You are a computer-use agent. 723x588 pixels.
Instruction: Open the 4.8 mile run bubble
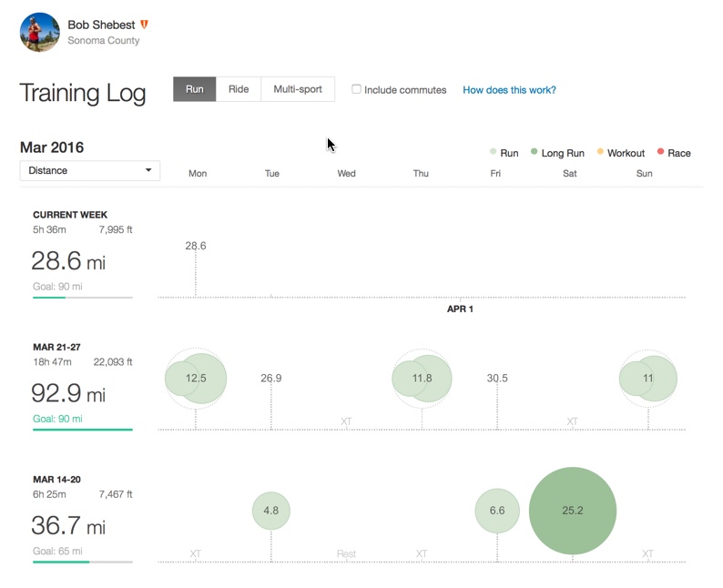click(270, 511)
